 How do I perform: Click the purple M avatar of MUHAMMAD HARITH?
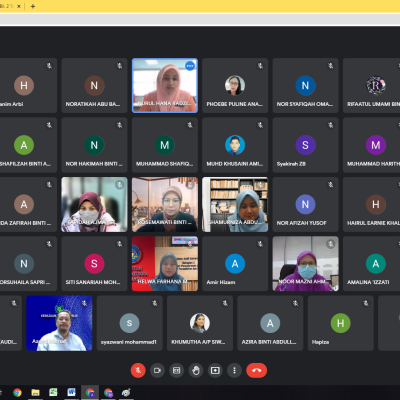[x=376, y=145]
